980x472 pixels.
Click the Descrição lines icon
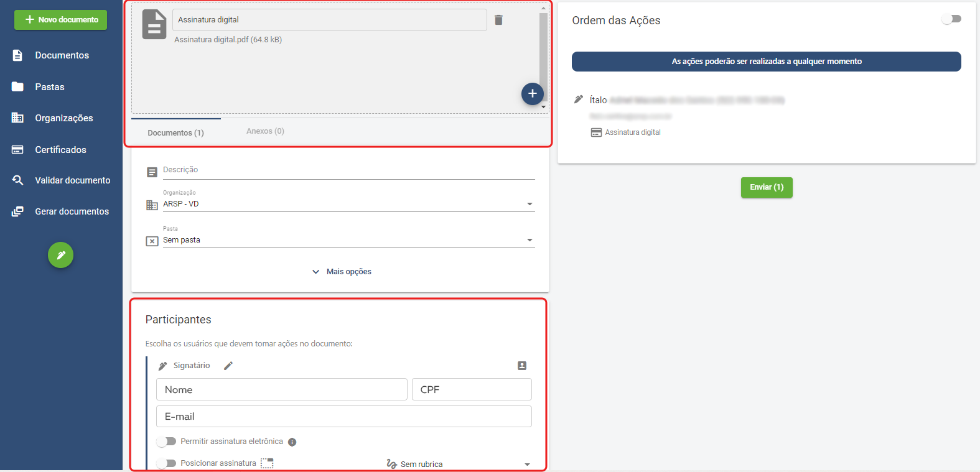[x=152, y=172]
